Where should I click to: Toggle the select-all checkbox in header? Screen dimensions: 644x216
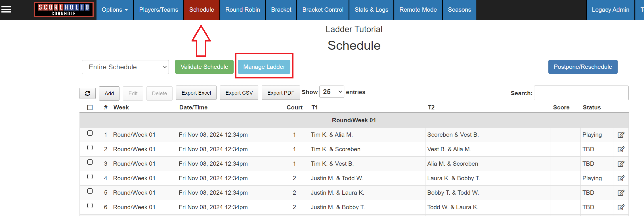90,107
